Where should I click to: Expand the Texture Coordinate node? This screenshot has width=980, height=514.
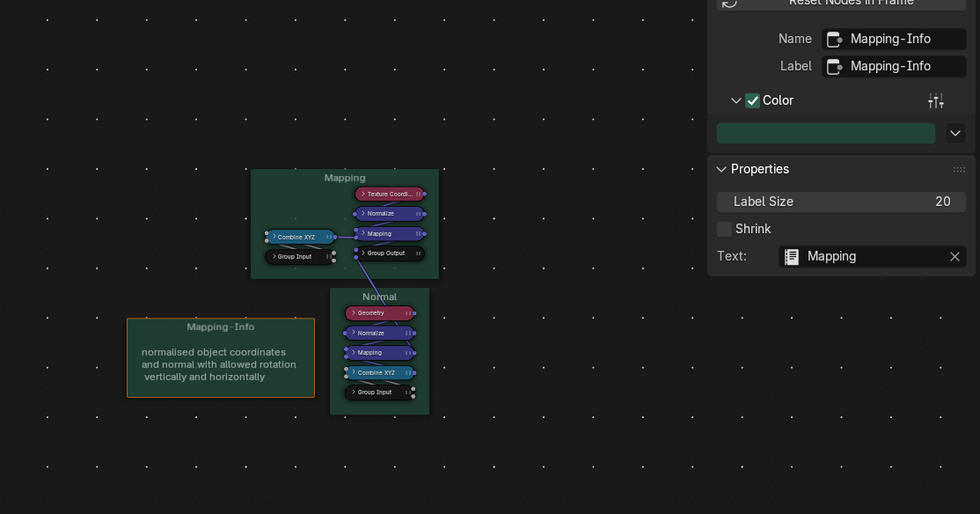(363, 194)
